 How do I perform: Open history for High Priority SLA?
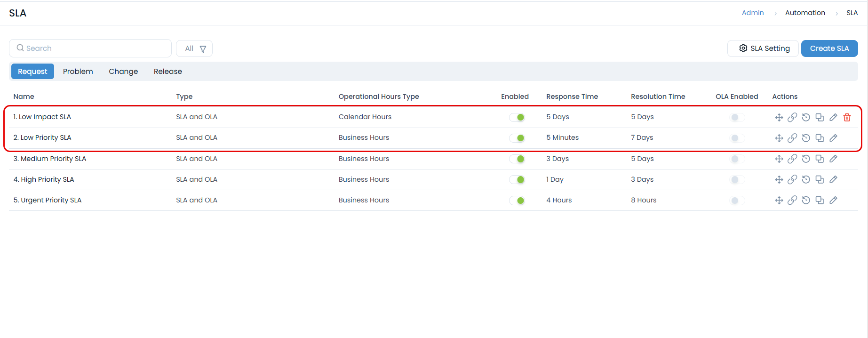point(806,179)
